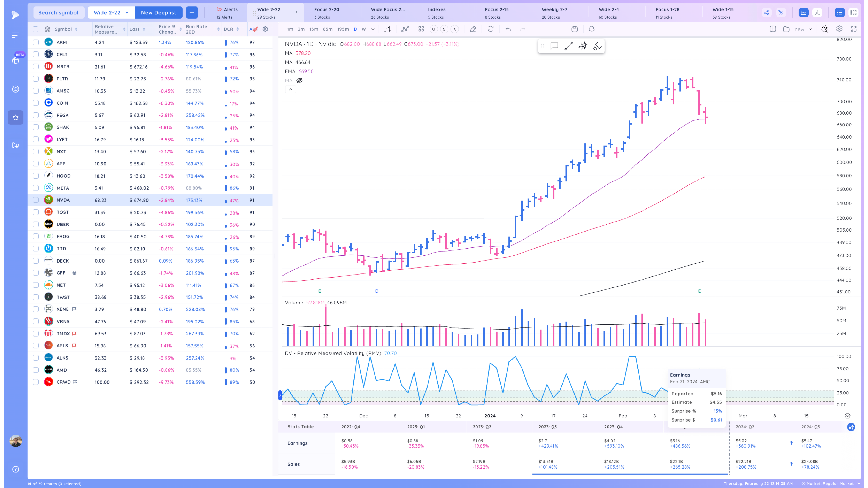This screenshot has width=868, height=488.
Task: Toggle the hidden MA indicator visibility
Action: (299, 80)
